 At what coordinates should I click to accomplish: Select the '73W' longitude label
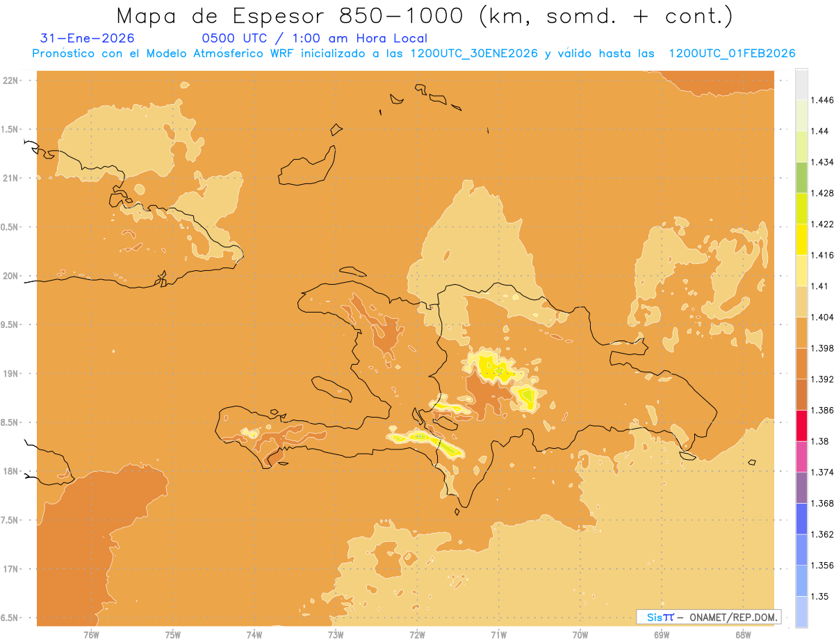pyautogui.click(x=336, y=635)
